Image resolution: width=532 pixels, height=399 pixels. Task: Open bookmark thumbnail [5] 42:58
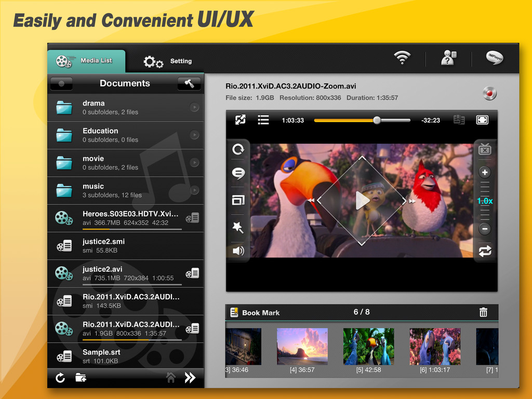pyautogui.click(x=368, y=347)
